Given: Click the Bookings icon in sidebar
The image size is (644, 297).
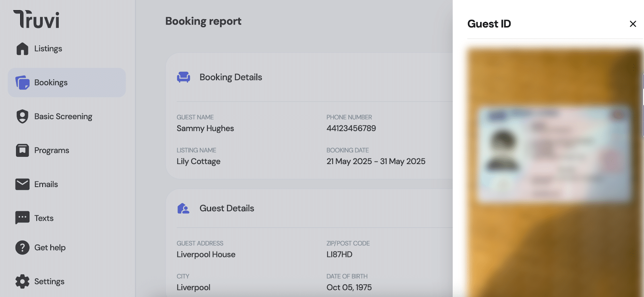Looking at the screenshot, I should point(23,83).
